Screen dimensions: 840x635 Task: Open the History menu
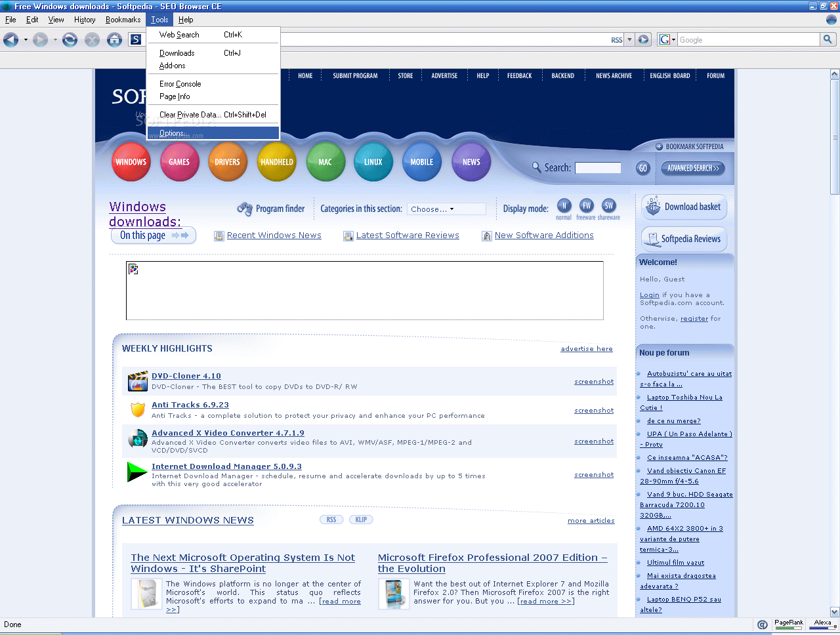click(85, 20)
